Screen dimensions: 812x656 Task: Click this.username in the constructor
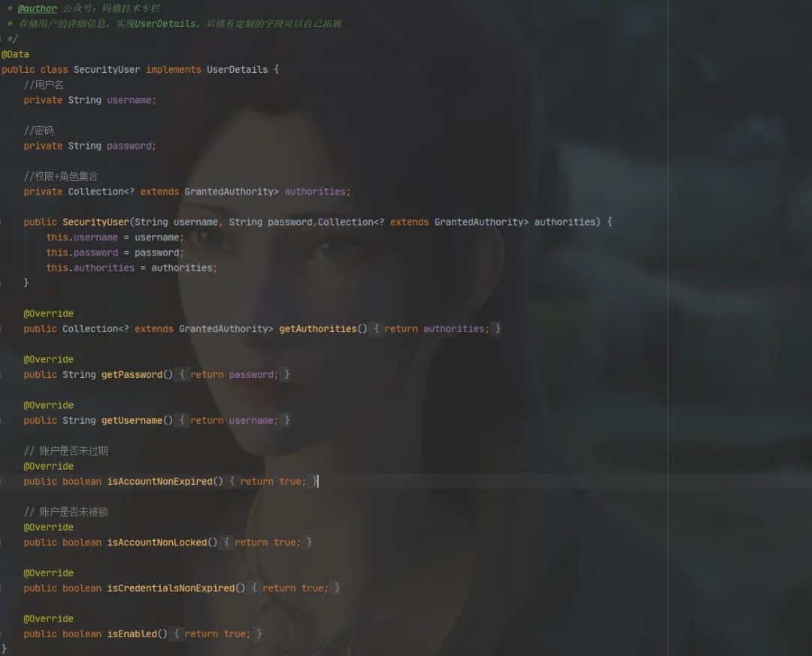click(82, 237)
